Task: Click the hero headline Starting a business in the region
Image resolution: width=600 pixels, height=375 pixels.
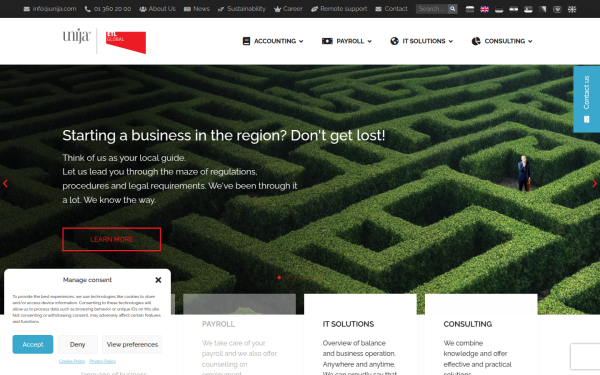Action: point(224,135)
